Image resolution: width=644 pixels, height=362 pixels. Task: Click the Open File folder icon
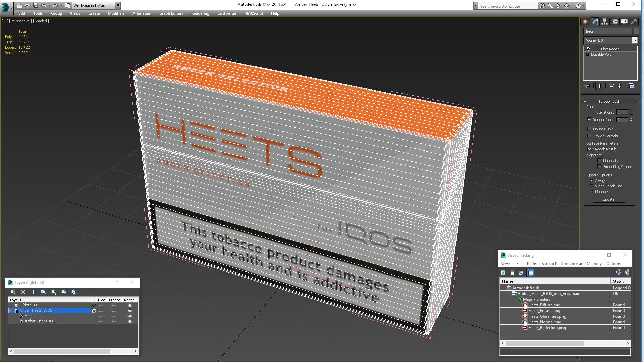[28, 6]
